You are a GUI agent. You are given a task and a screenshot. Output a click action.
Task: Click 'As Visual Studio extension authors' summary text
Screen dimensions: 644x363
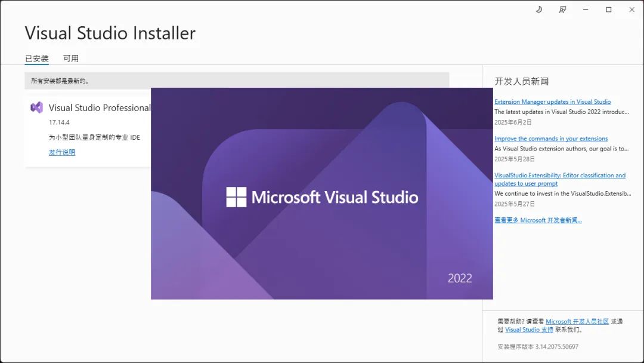[x=562, y=149]
